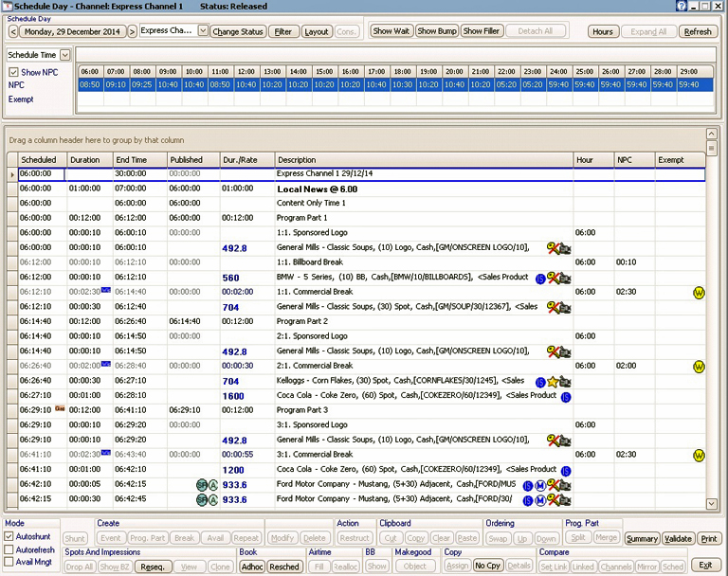
Task: Open the Schedule Time dropdown
Action: (65, 55)
